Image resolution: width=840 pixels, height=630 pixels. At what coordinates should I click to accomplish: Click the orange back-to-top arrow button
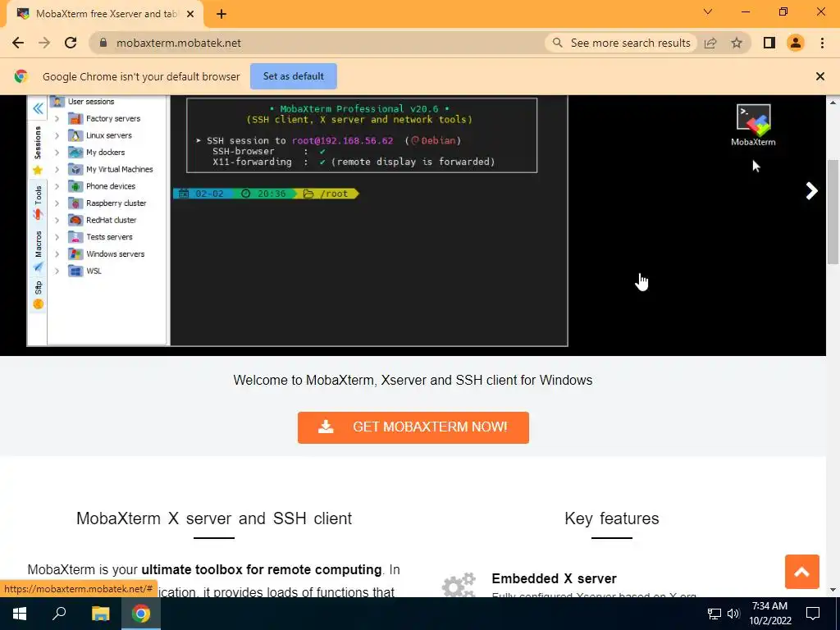coord(801,572)
